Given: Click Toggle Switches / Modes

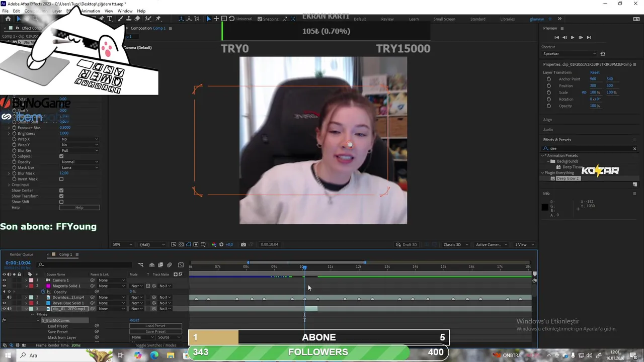Looking at the screenshot, I should coord(155,345).
